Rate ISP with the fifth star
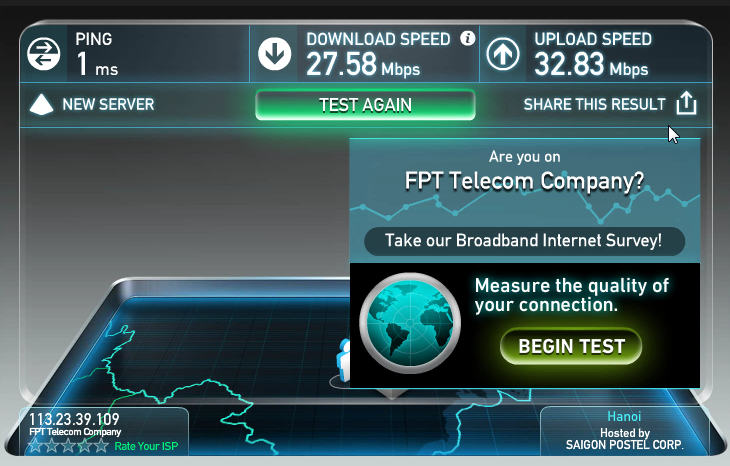The image size is (730, 466). coord(101,446)
